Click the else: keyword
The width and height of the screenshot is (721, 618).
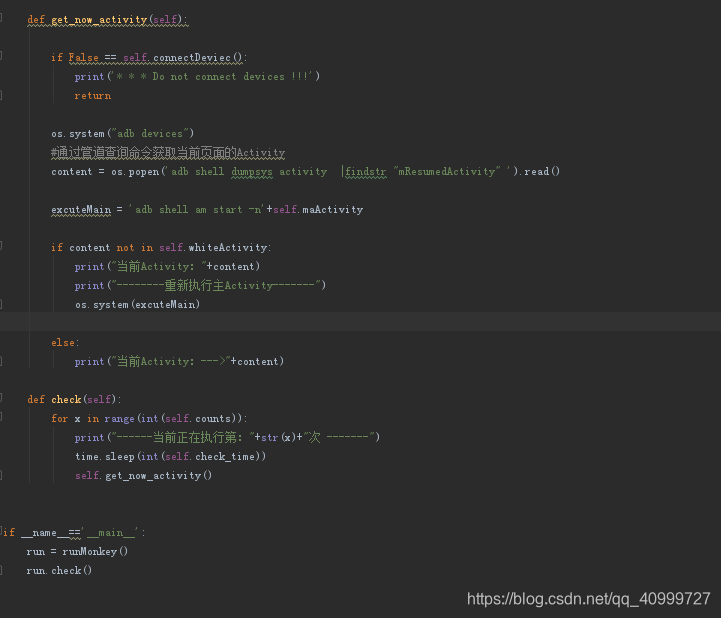click(x=64, y=343)
